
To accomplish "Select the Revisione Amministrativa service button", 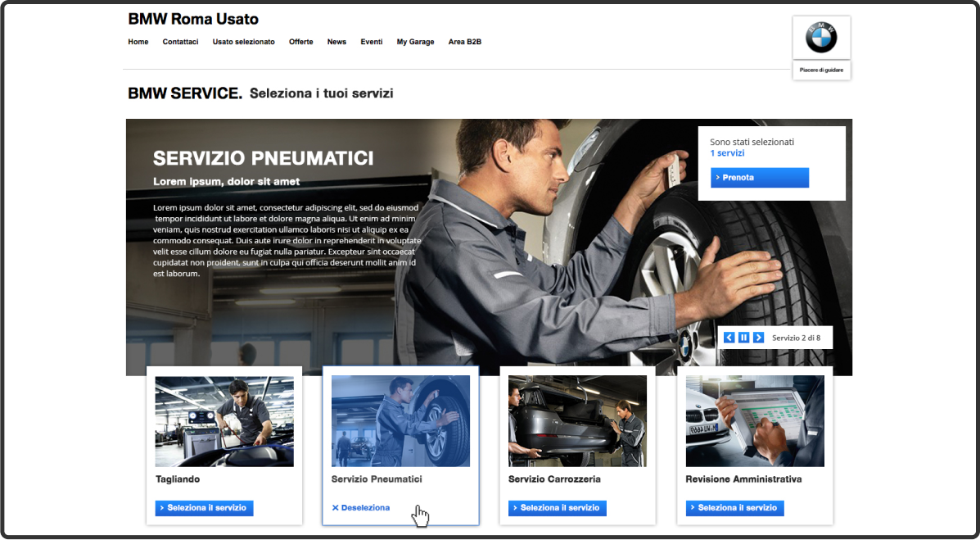I will coord(734,508).
